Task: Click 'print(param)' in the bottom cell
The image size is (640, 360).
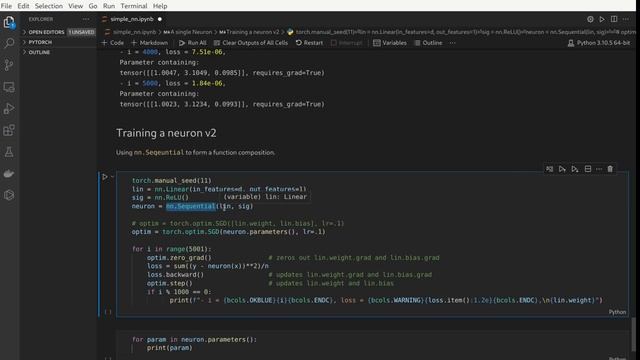Action: (169, 348)
